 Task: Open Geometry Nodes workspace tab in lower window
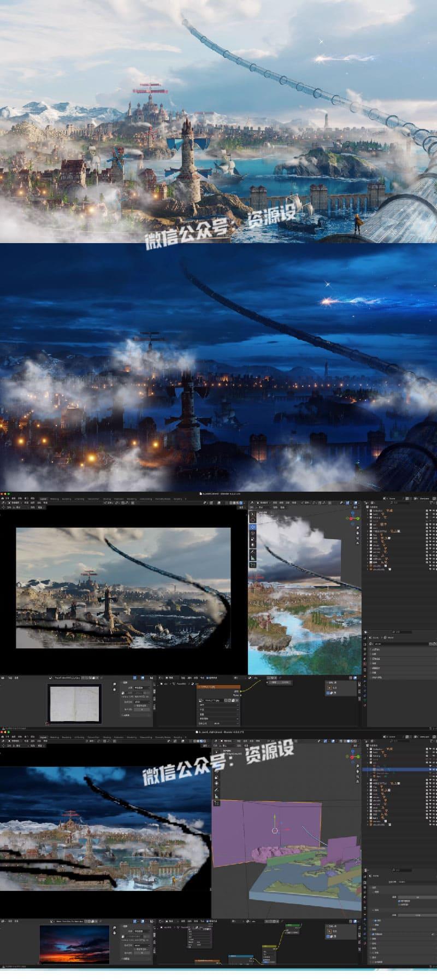click(x=163, y=737)
